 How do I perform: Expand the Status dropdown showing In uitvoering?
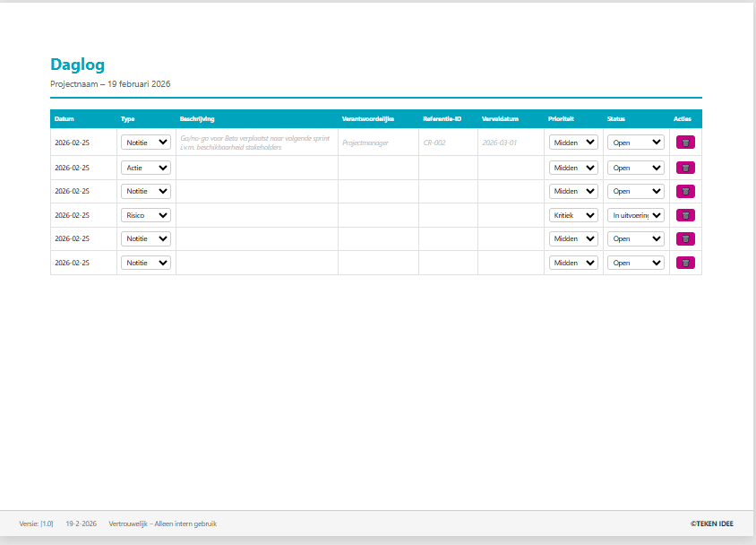[635, 215]
